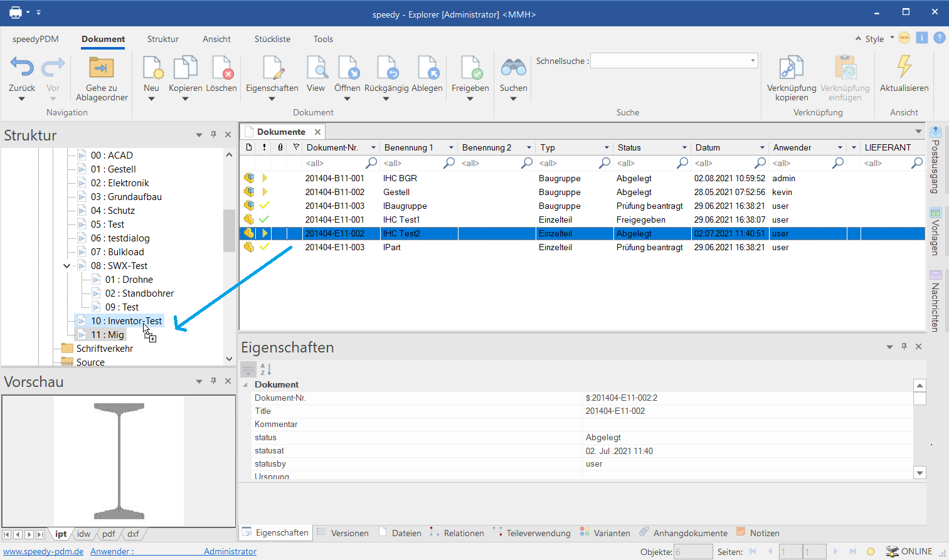The width and height of the screenshot is (949, 560).
Task: Open the Schnellsuche dropdown
Action: [753, 61]
